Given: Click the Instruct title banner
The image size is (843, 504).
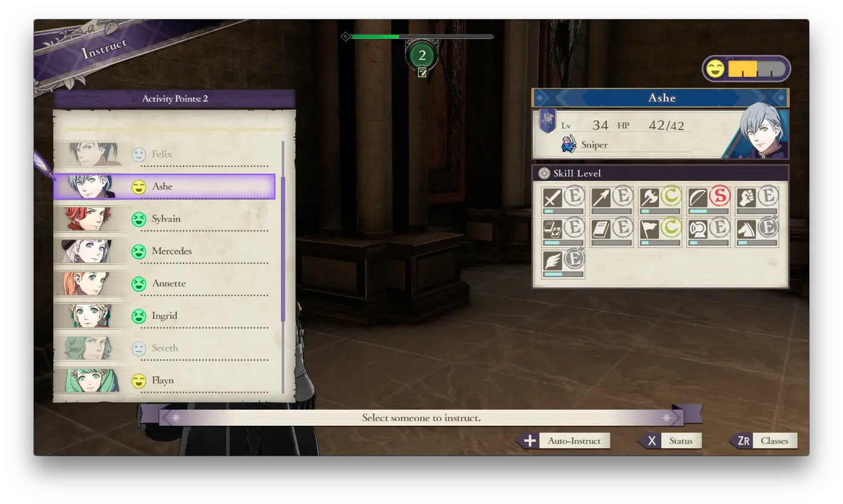Looking at the screenshot, I should 104,50.
